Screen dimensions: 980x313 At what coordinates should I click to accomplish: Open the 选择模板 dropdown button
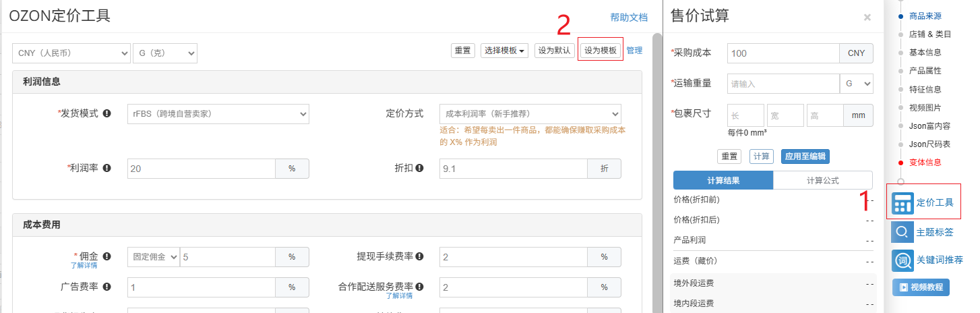[x=505, y=51]
